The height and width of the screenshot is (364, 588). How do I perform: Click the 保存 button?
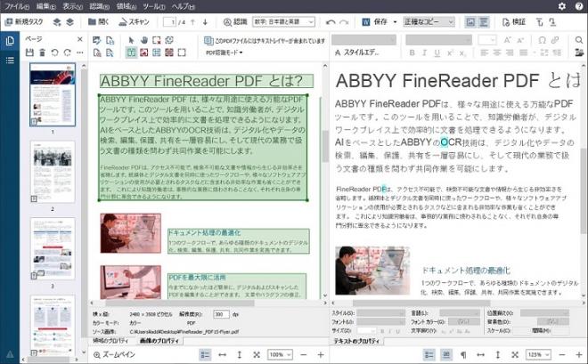click(x=375, y=22)
